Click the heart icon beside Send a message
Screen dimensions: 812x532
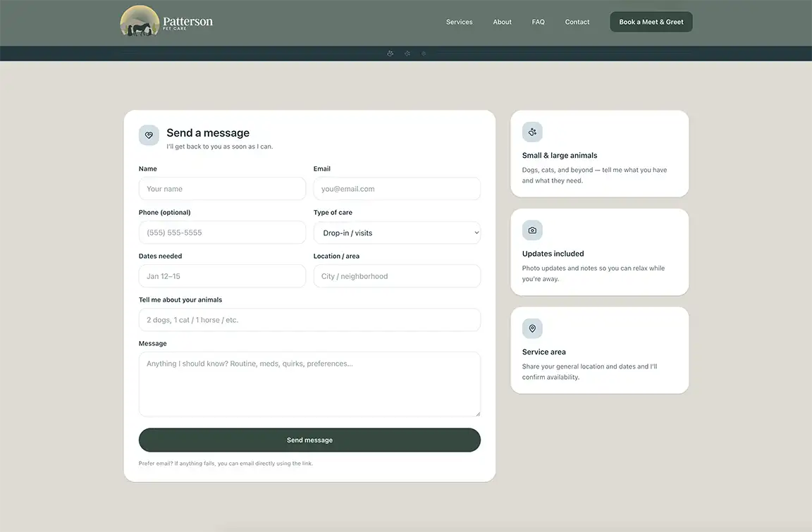coord(149,135)
